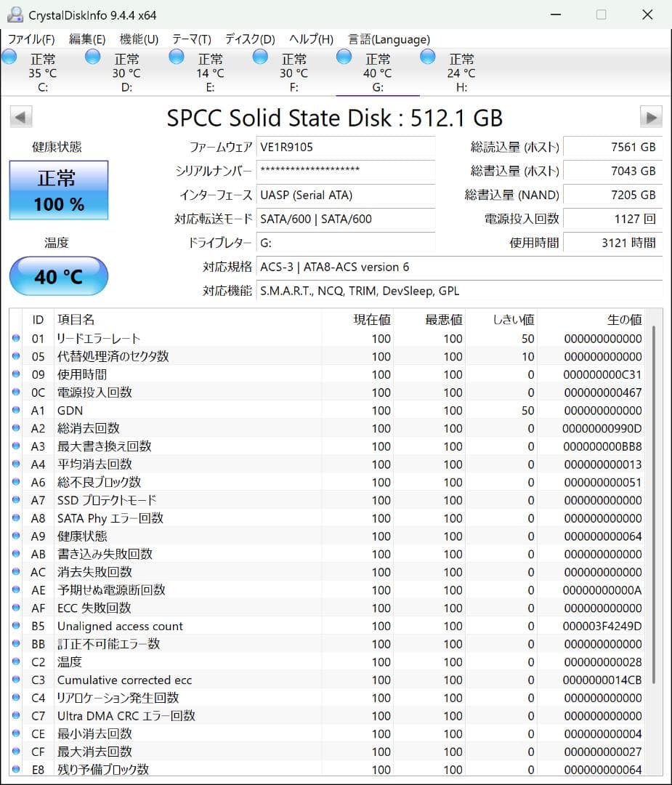Screen dimensions: 672x785
Task: Click status dot for A1 GDN row
Action: click(x=16, y=410)
